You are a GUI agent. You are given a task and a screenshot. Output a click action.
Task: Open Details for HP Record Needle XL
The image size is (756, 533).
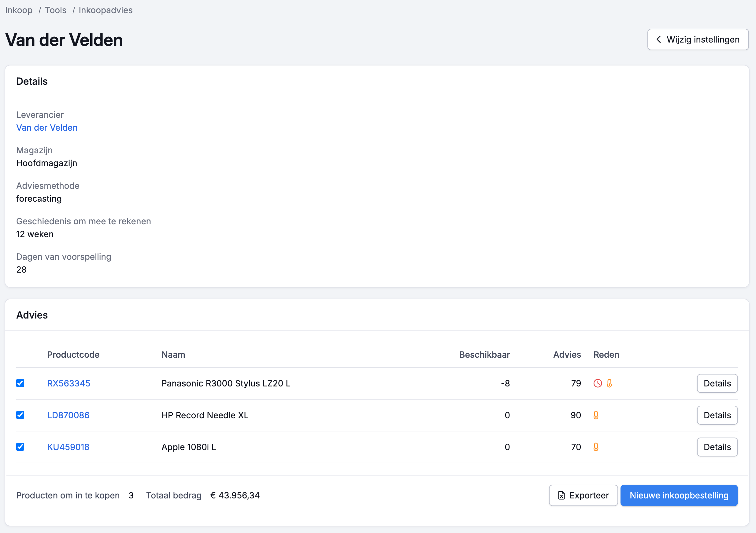pyautogui.click(x=717, y=416)
